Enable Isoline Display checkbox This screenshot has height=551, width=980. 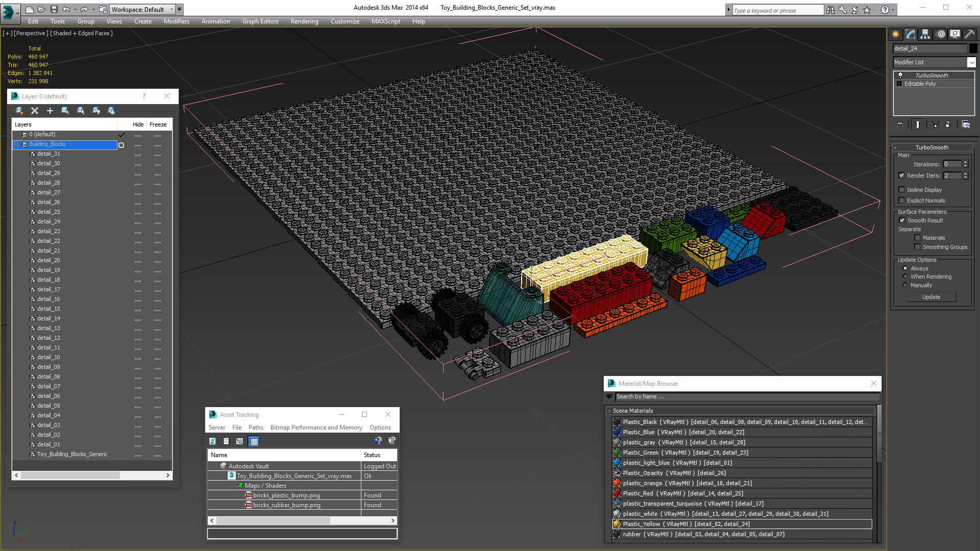[x=902, y=190]
